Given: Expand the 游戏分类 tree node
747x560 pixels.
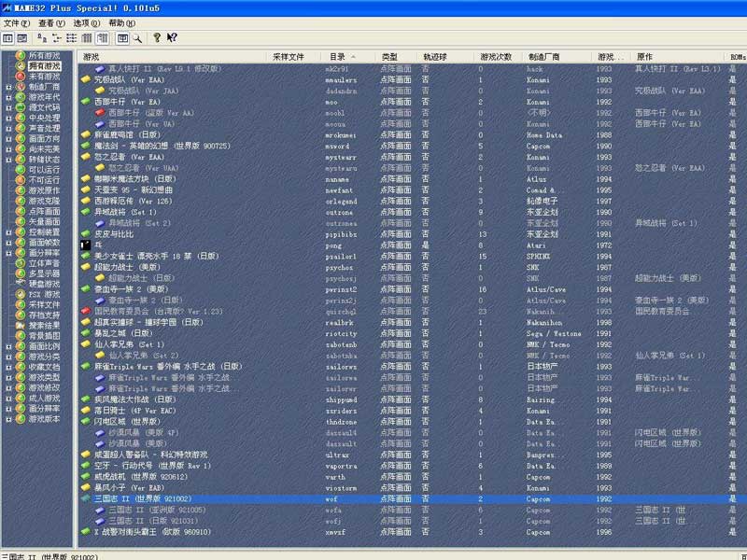Looking at the screenshot, I should coord(8,357).
